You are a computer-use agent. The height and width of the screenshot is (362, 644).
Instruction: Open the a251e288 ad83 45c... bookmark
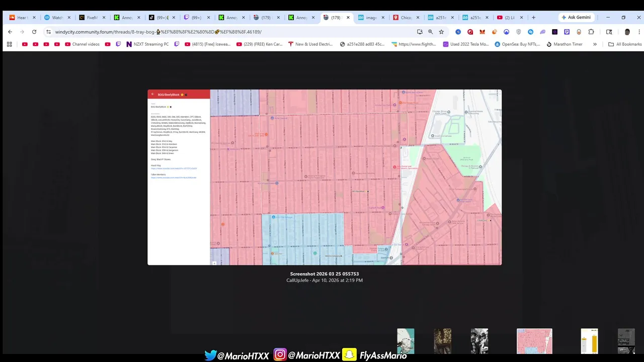point(362,44)
